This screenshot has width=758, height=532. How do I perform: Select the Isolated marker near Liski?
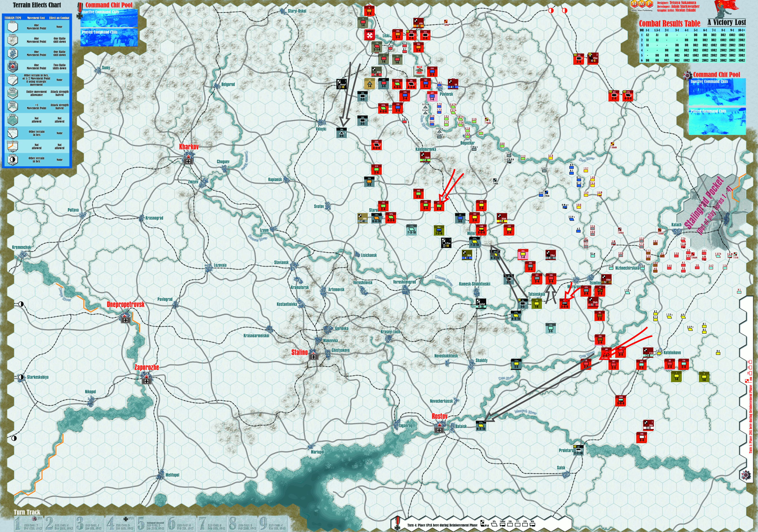(370, 35)
